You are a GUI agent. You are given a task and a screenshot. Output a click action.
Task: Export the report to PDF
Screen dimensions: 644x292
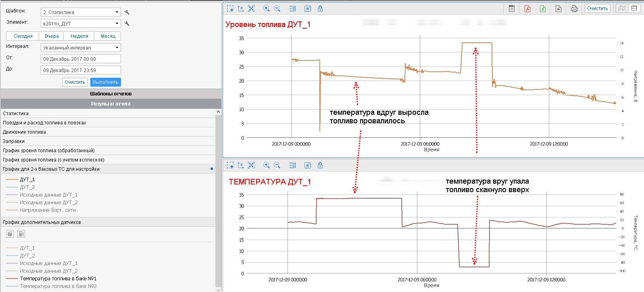click(x=527, y=8)
